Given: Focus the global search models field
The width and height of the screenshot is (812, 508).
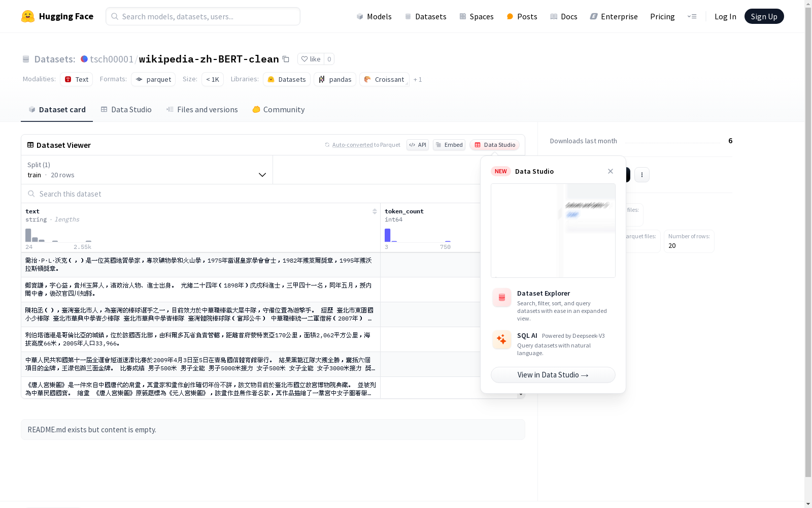Looking at the screenshot, I should coord(203,16).
